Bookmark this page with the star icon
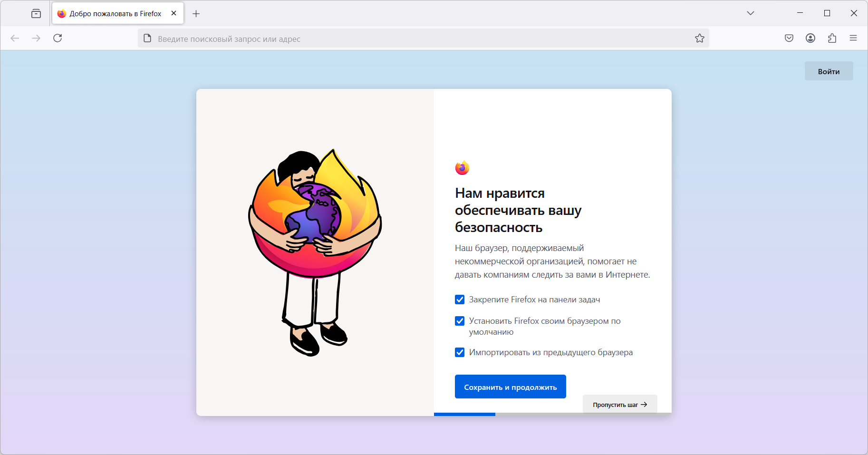This screenshot has width=868, height=455. 700,38
